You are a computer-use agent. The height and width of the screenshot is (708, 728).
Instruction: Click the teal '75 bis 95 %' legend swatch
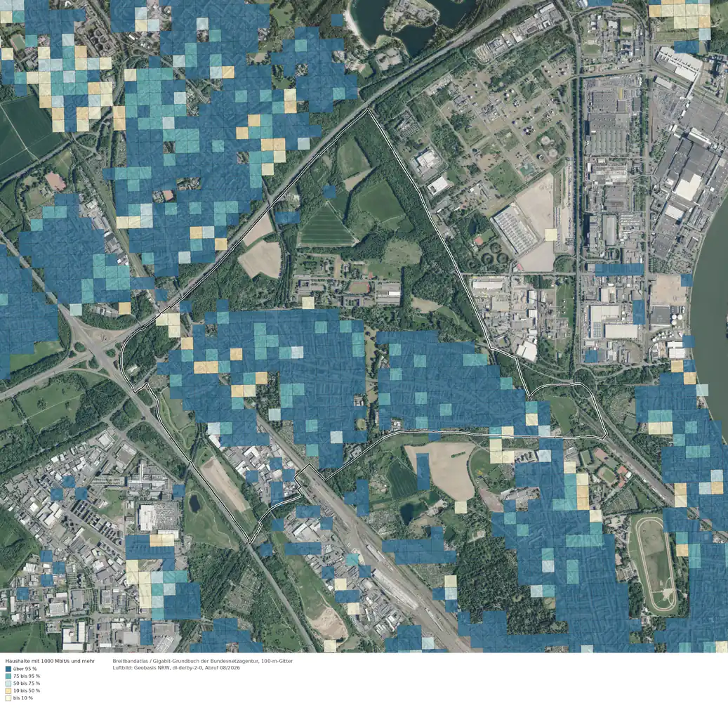[x=8, y=676]
